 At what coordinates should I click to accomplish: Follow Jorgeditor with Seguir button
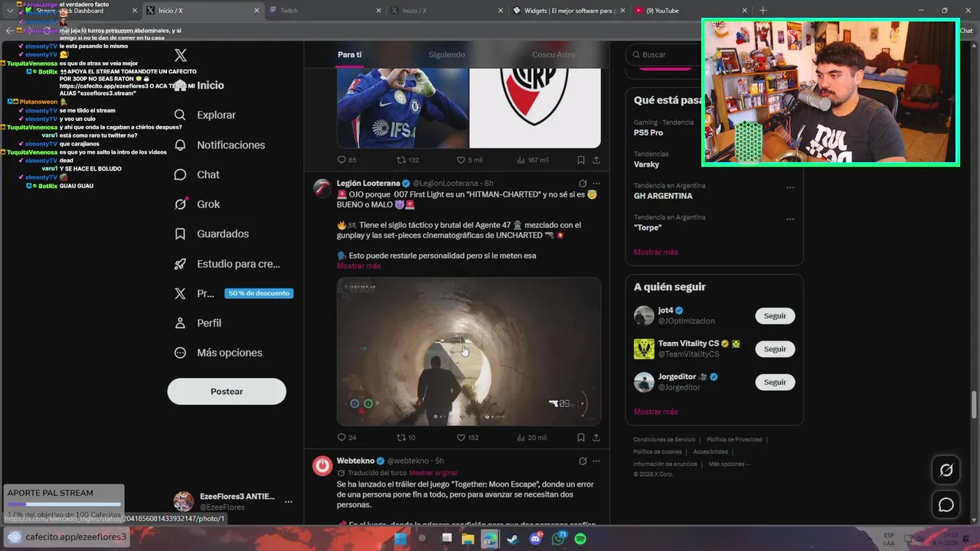click(x=775, y=382)
